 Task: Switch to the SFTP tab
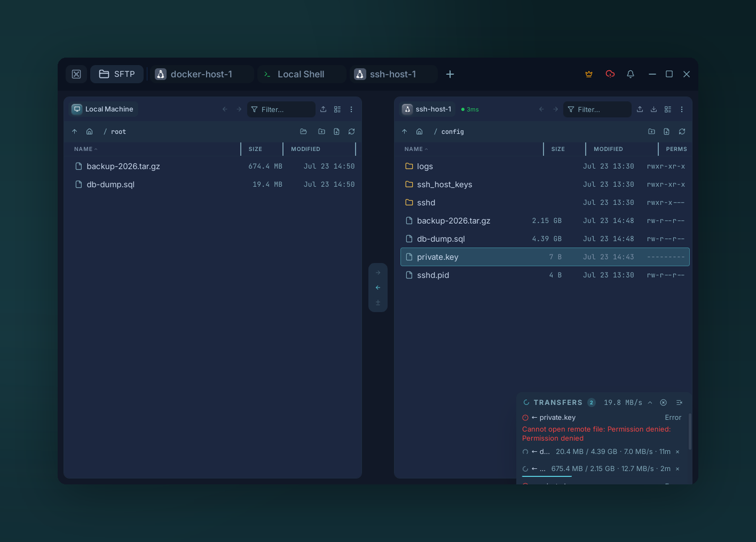coord(117,74)
